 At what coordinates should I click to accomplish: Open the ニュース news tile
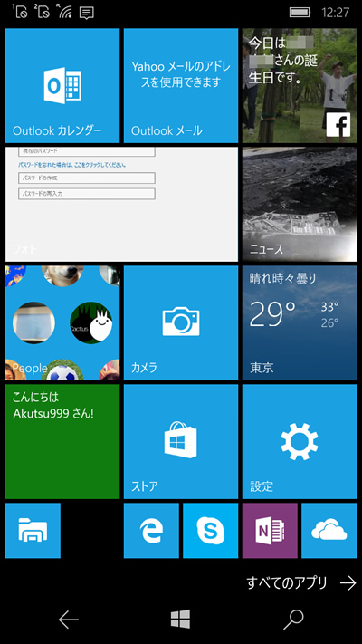300,204
